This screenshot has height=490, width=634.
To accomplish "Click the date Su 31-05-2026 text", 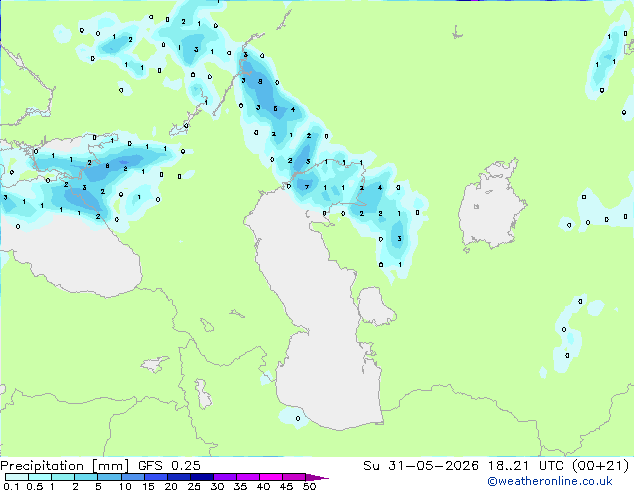I will pyautogui.click(x=421, y=466).
